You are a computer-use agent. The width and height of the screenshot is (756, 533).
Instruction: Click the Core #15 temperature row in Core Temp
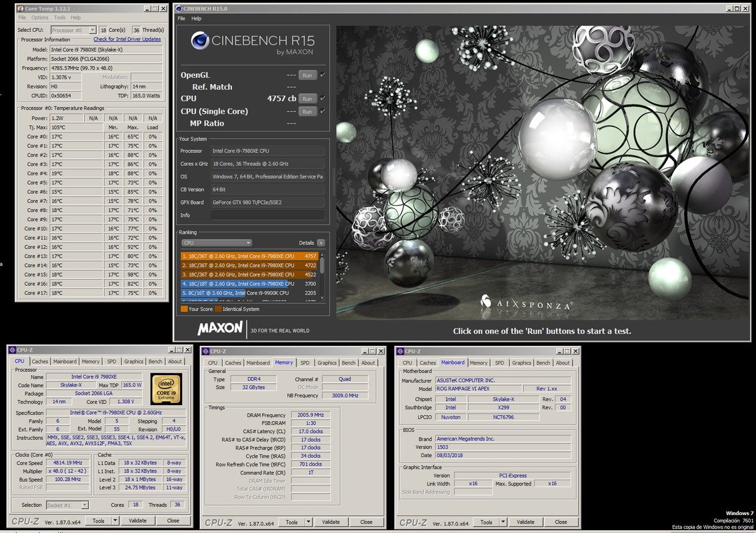pos(92,274)
